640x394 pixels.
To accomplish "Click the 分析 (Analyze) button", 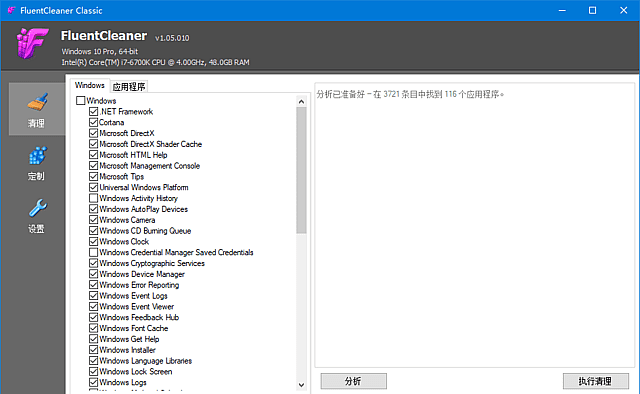I will 353,381.
